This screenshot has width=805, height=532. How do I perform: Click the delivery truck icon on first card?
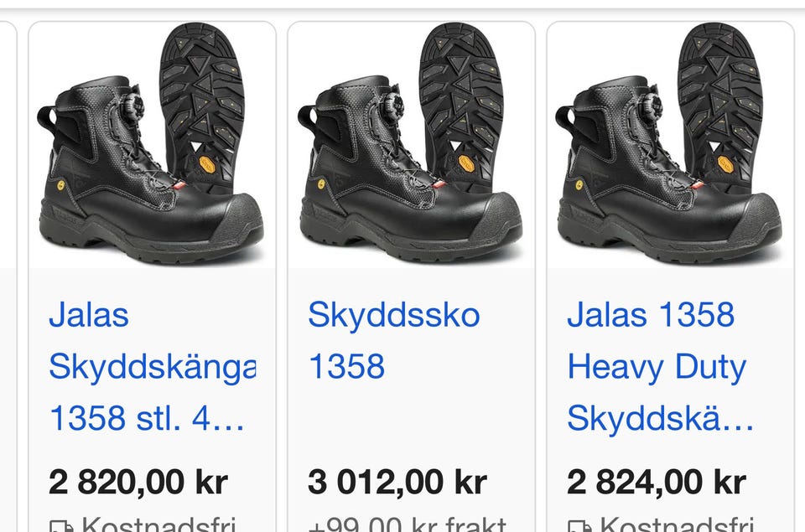tap(60, 526)
